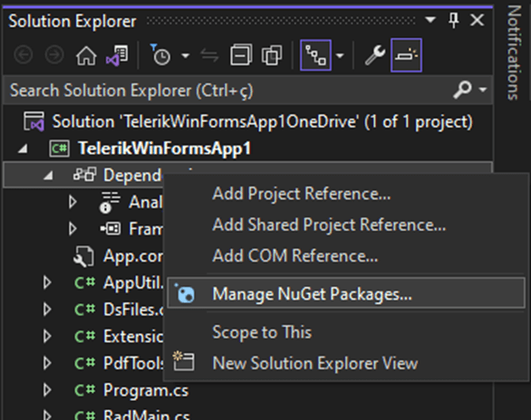The width and height of the screenshot is (531, 420).
Task: Open the Pending Changes Filter dropdown arrow
Action: point(185,55)
